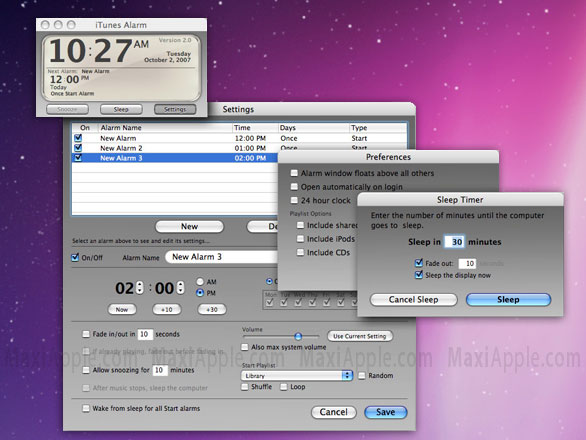This screenshot has height=440, width=586.
Task: Click the +10 minutes button
Action: 167,310
